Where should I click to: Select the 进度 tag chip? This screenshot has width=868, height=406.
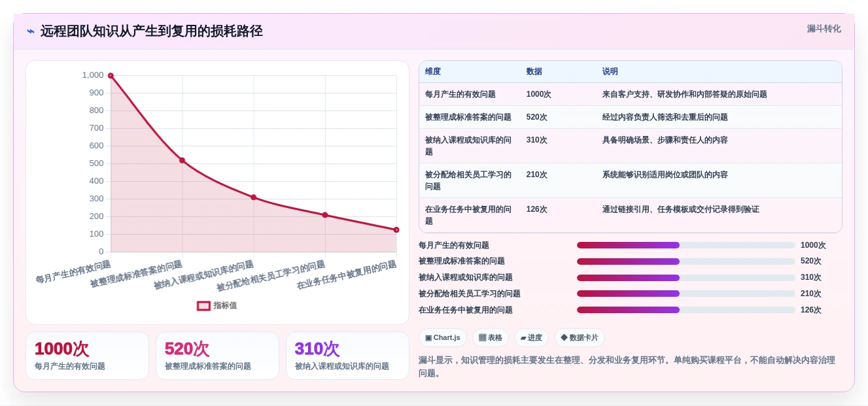coord(531,338)
